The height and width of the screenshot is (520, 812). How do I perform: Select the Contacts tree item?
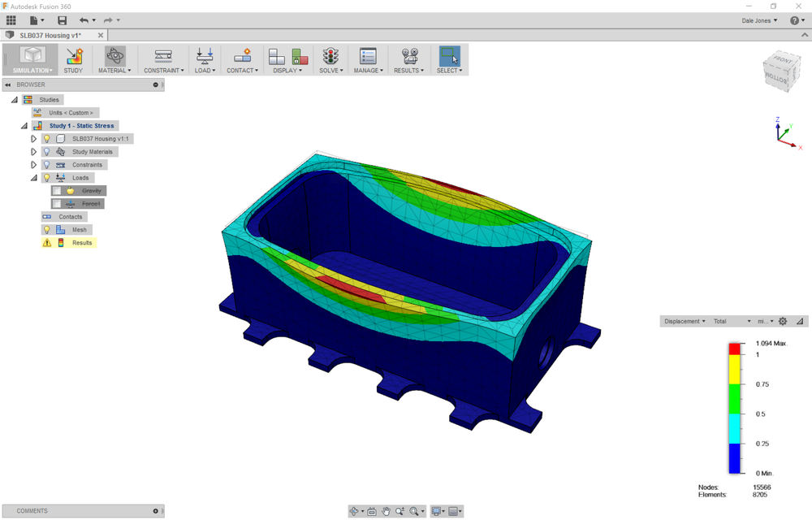pos(70,216)
